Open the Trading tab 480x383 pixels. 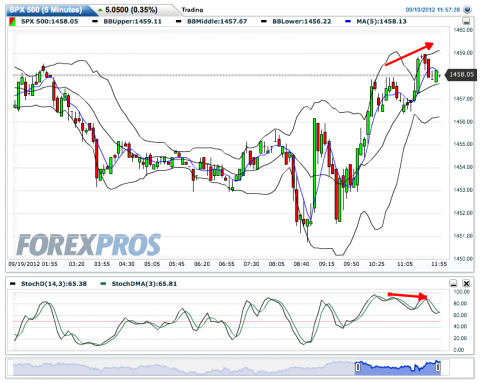click(192, 10)
